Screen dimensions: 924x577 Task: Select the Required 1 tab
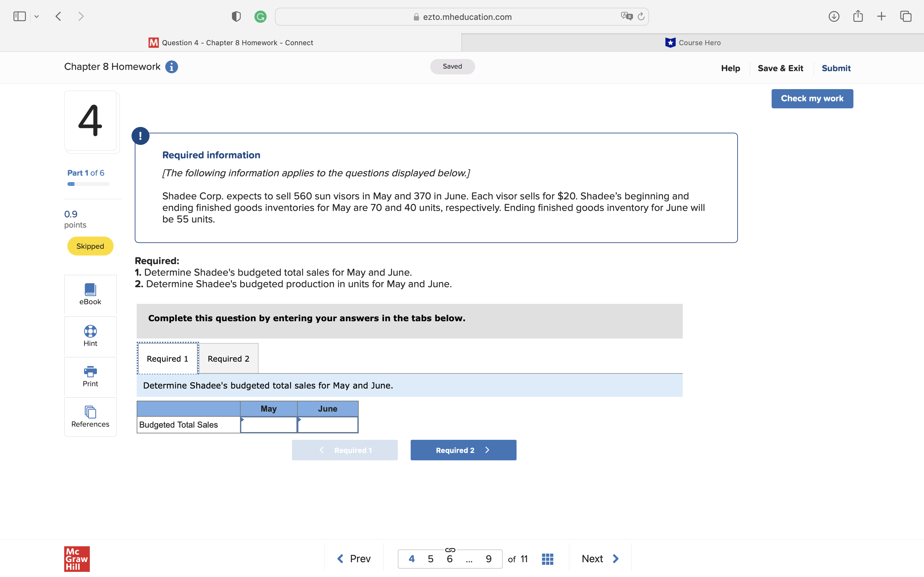pos(167,358)
